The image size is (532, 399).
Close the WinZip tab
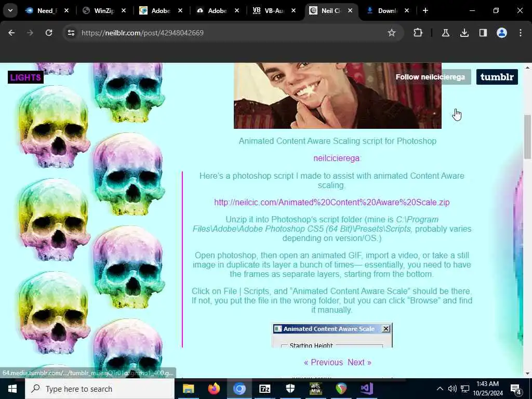click(124, 10)
